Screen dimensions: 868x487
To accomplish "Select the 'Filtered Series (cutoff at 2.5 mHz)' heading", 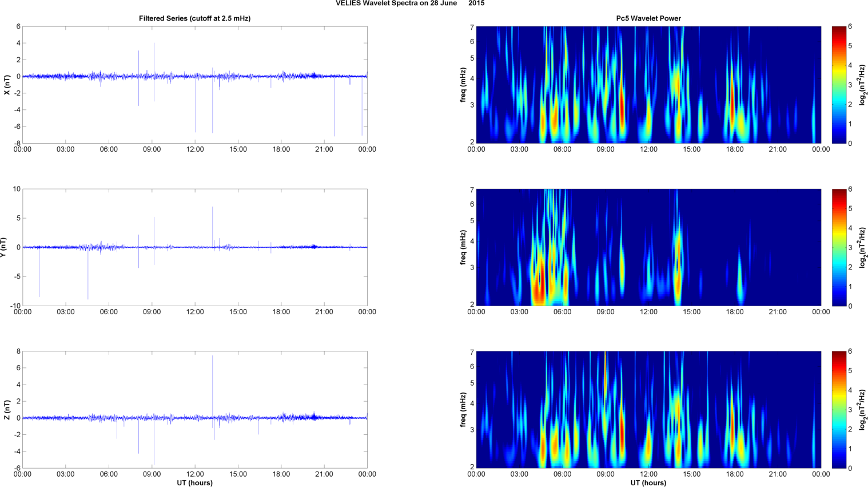I will 194,18.
